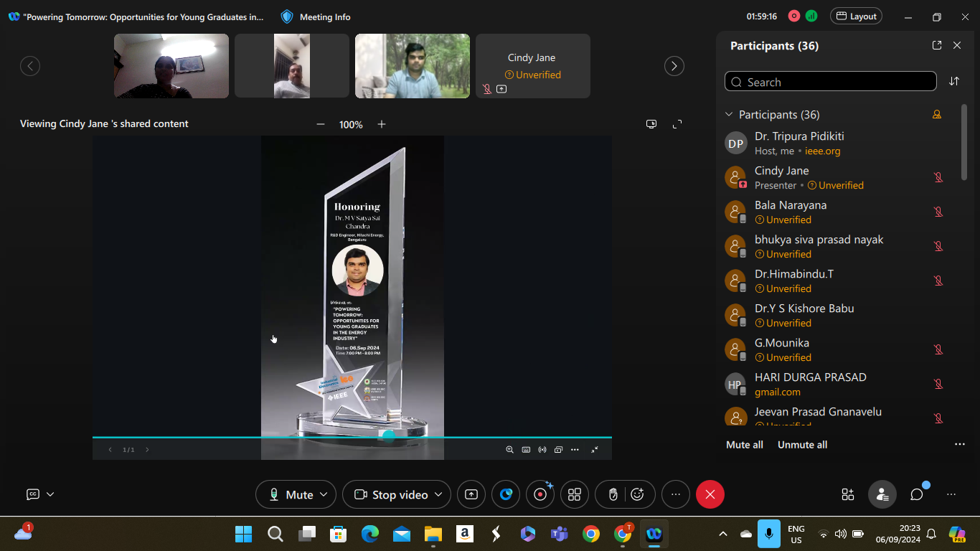Screen dimensions: 980x551
Task: Click the raise hand icon
Action: pyautogui.click(x=613, y=494)
